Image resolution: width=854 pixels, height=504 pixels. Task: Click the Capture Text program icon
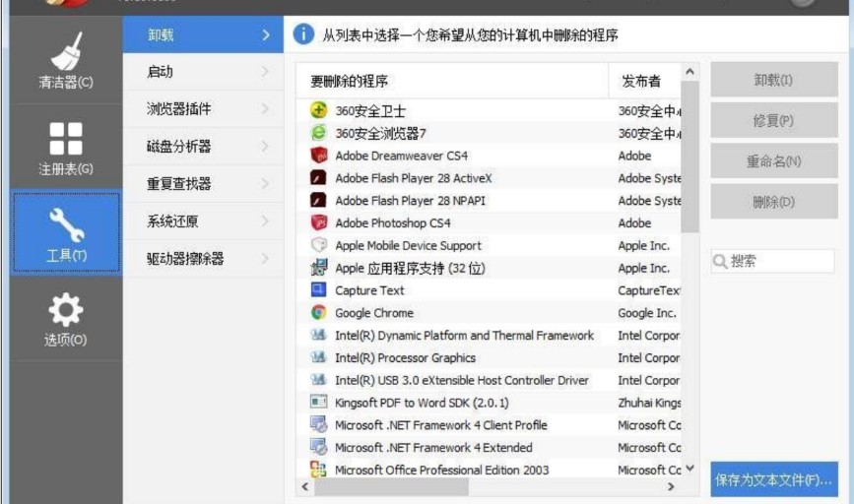(x=318, y=289)
